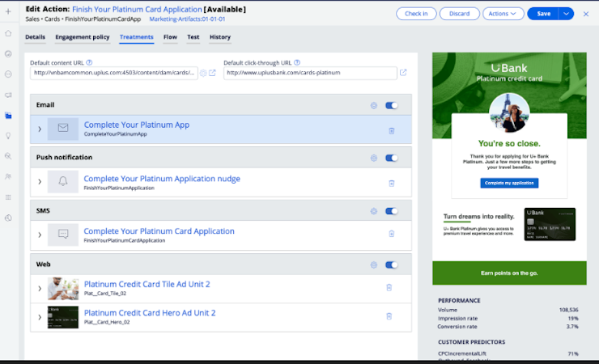Expand Complete Your Platinum Card Application row

pos(40,235)
